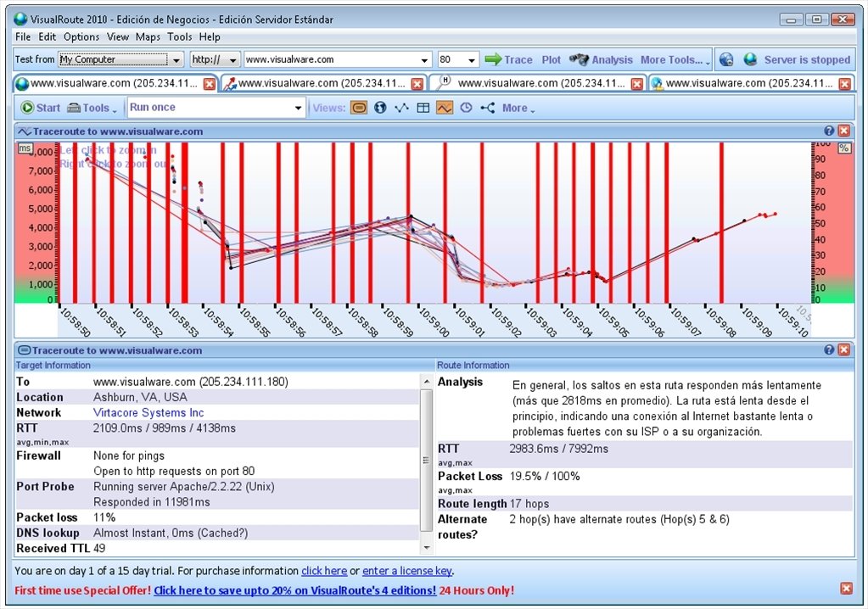The width and height of the screenshot is (868, 609).
Task: Click the Plot button
Action: [x=551, y=59]
